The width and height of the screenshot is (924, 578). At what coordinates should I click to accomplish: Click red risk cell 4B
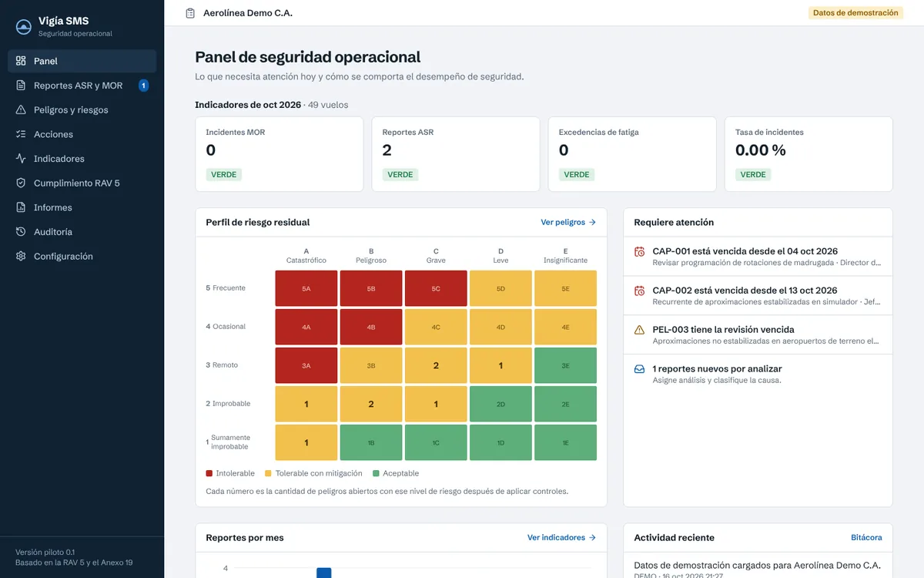tap(371, 327)
